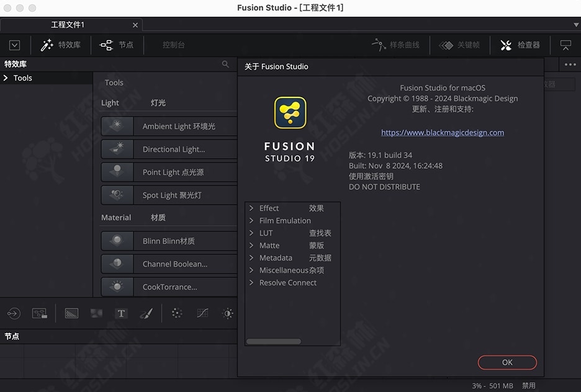Toggle the Inspector (检查器) panel button
Image resolution: width=581 pixels, height=392 pixels.
pyautogui.click(x=520, y=45)
